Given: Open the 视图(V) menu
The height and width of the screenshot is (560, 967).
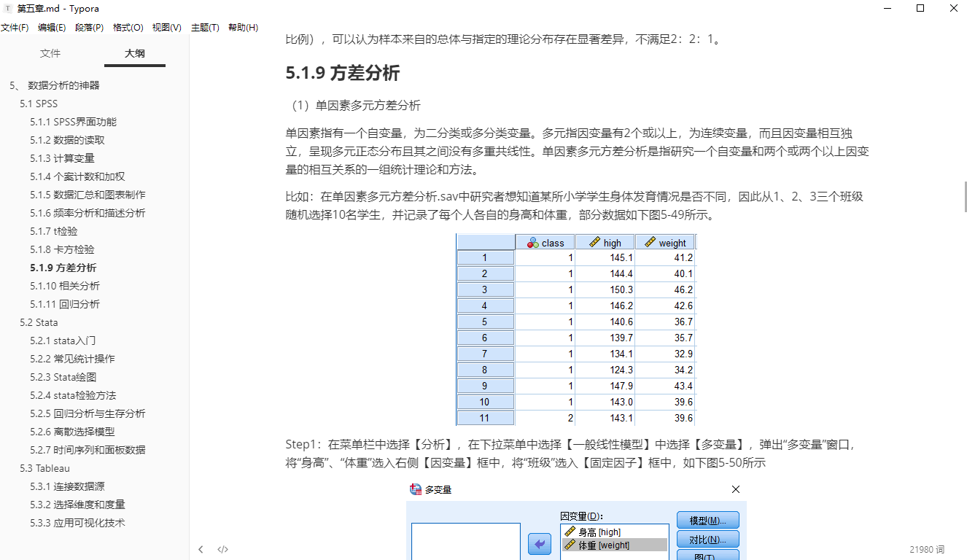Looking at the screenshot, I should 167,27.
